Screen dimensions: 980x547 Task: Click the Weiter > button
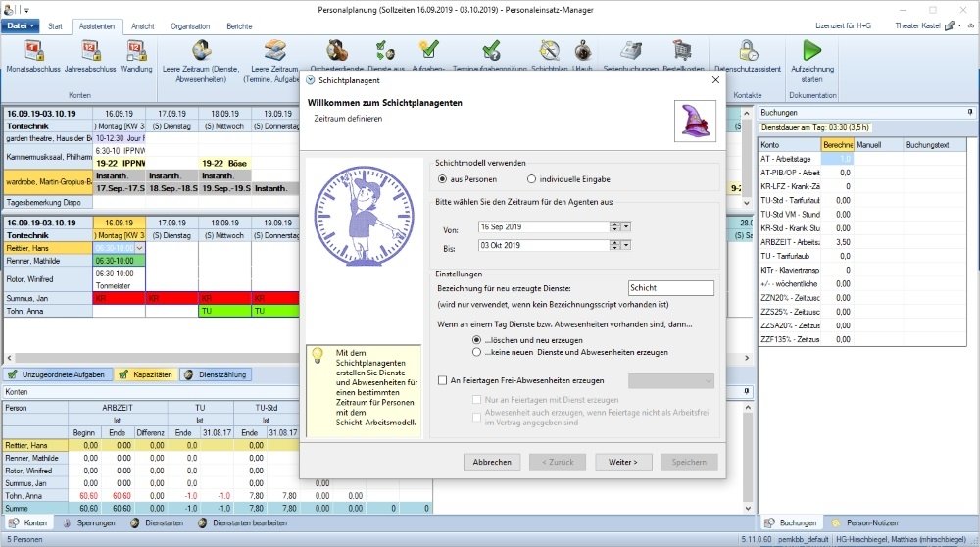click(x=623, y=462)
